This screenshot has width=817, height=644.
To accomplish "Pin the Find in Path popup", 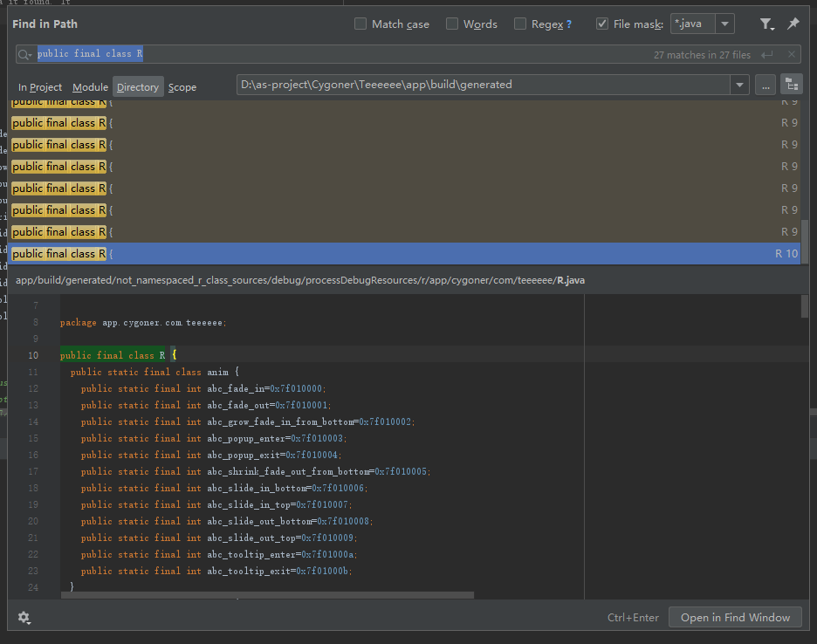I will point(793,24).
